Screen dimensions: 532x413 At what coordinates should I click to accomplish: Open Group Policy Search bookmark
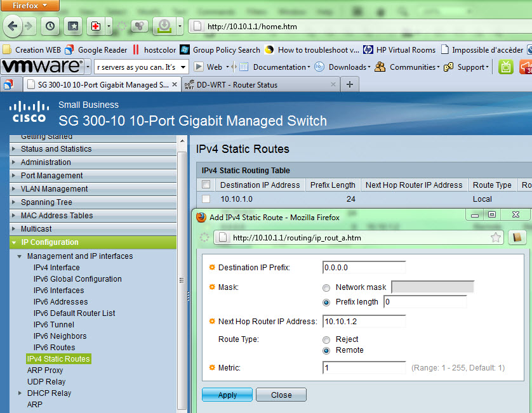pos(220,50)
